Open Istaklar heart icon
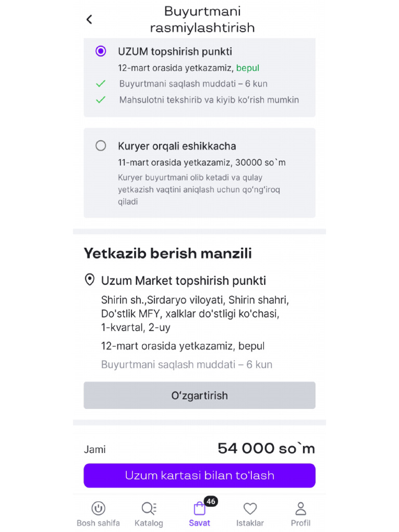Screen dimensions: 399x532 (x=250, y=509)
